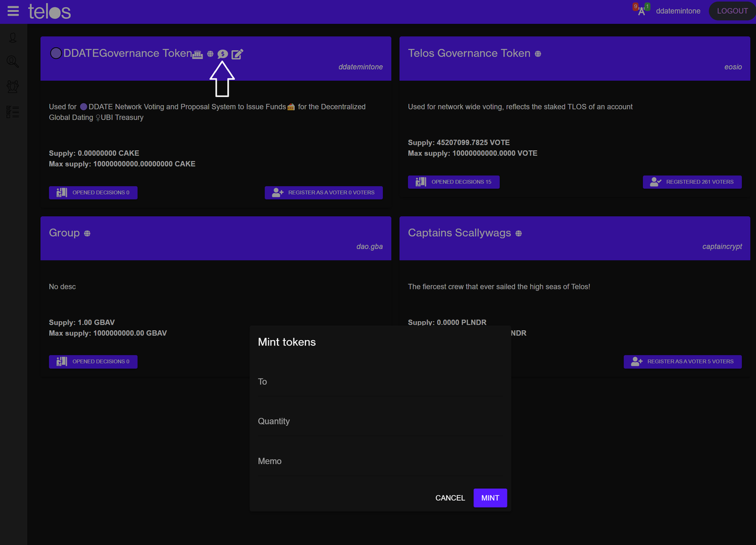Click the DDATE Network Voting description text
Image resolution: width=756 pixels, height=545 pixels.
(207, 112)
